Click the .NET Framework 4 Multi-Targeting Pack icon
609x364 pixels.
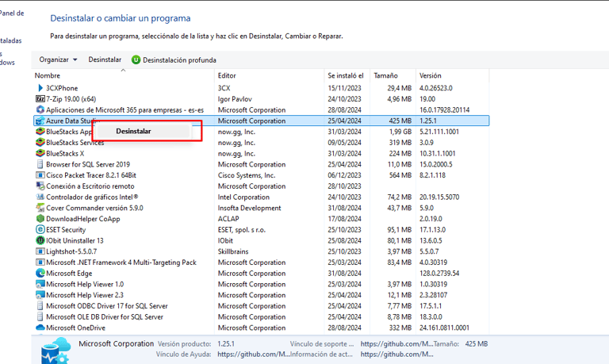coord(40,262)
